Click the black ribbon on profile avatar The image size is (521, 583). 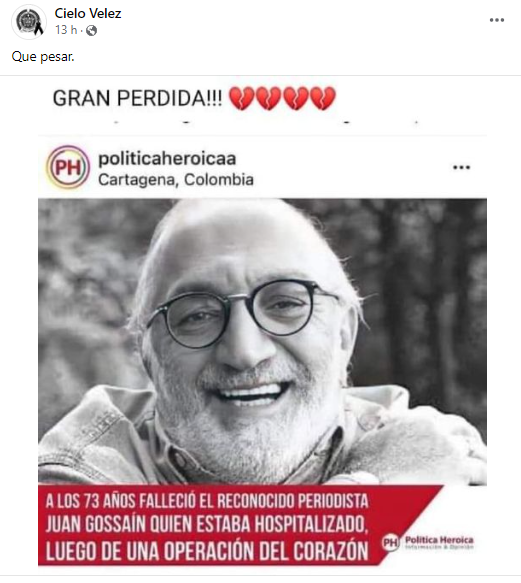pos(38,29)
